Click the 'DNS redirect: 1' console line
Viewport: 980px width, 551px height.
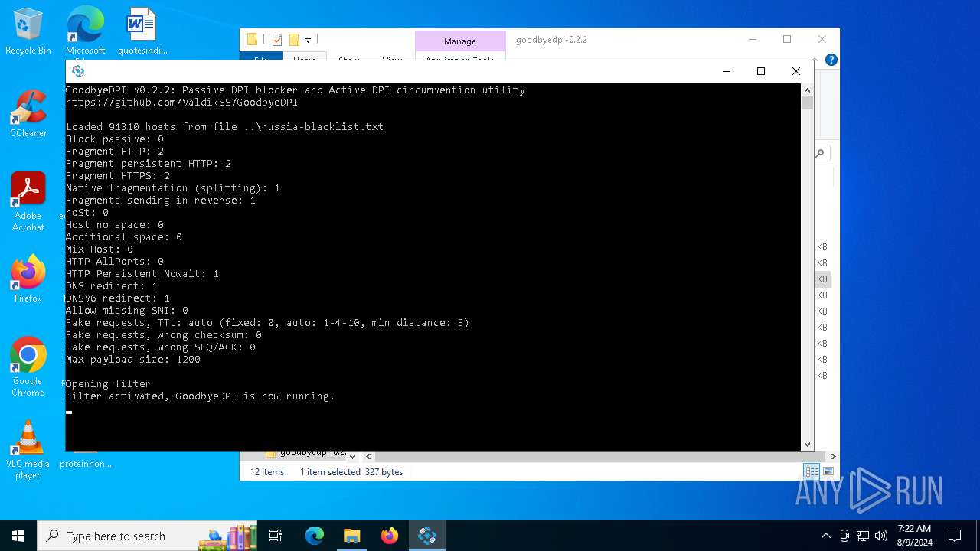click(x=112, y=285)
